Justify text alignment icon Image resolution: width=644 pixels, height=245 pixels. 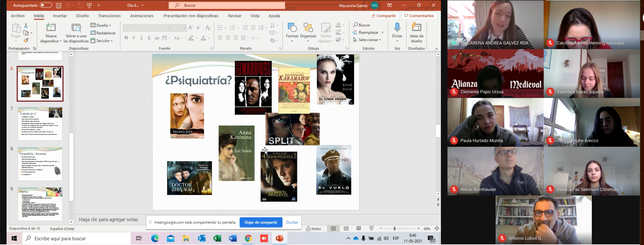[243, 38]
